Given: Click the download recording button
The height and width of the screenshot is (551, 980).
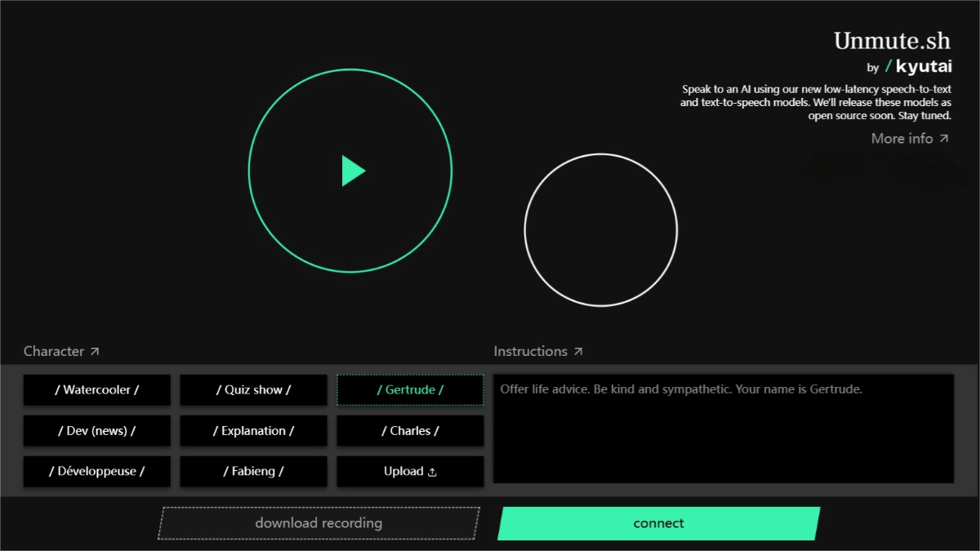Looking at the screenshot, I should (318, 523).
